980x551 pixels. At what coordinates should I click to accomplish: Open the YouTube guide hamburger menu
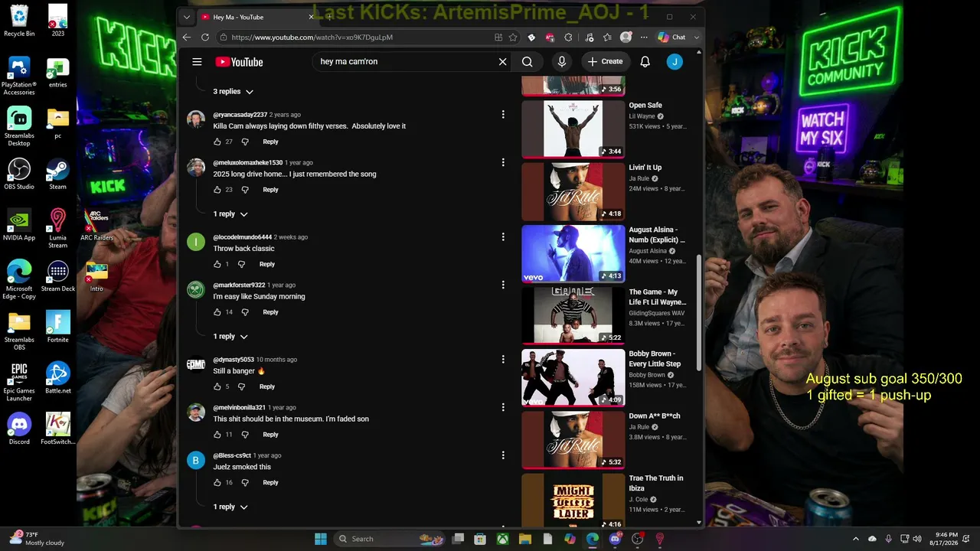click(x=197, y=62)
